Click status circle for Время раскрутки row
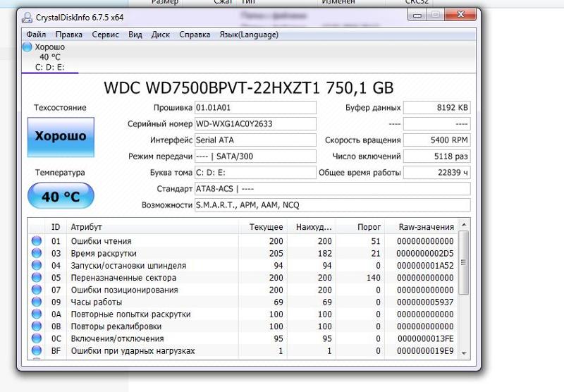This screenshot has width=564, height=392. tap(37, 253)
